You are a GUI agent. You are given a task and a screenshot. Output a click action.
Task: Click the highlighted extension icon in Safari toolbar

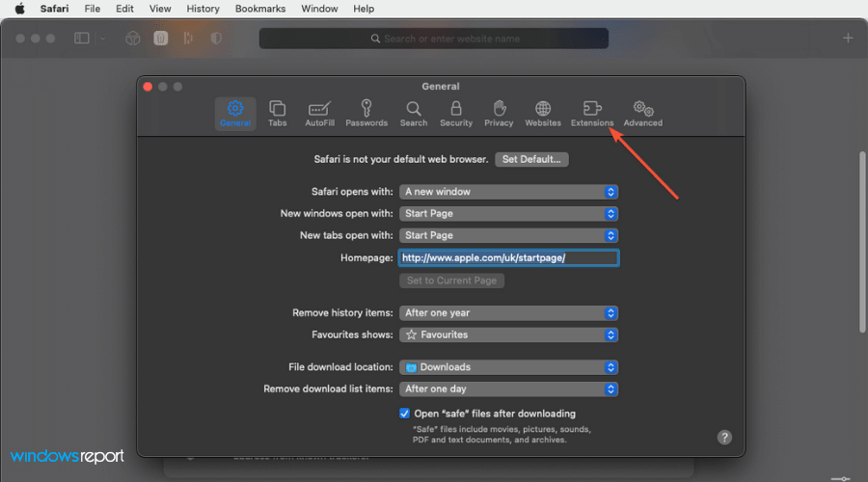click(x=160, y=39)
